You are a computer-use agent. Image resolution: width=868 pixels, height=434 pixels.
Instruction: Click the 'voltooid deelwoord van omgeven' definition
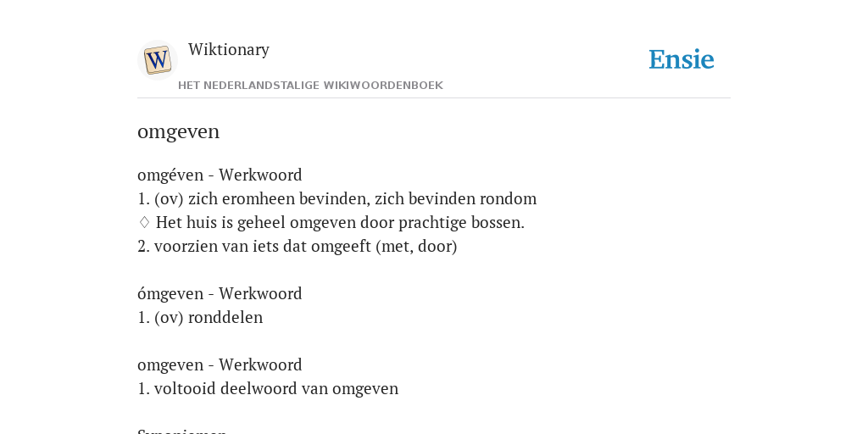click(268, 388)
